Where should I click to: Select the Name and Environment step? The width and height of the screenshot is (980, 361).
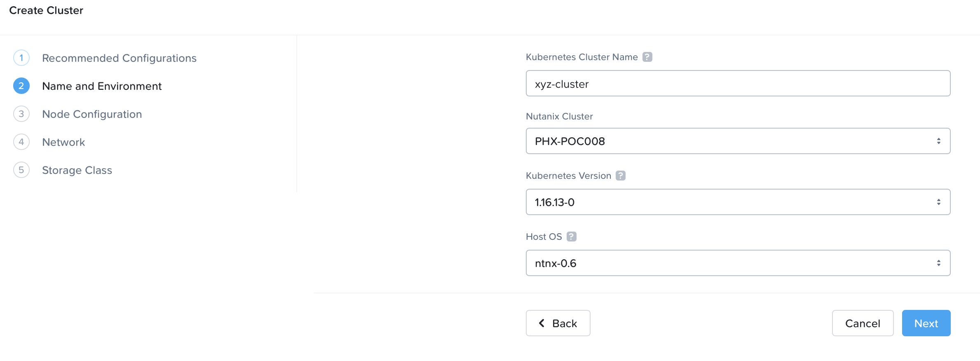click(x=102, y=86)
